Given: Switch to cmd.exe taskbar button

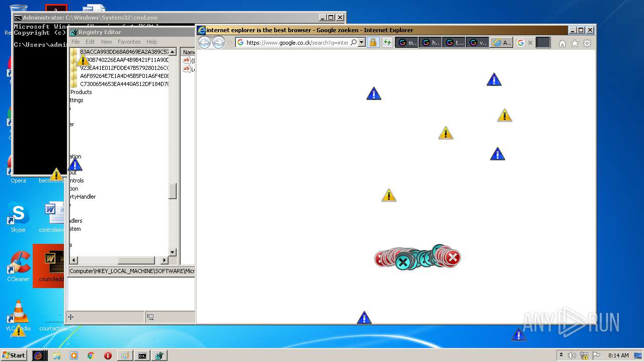Looking at the screenshot, I should (x=142, y=355).
